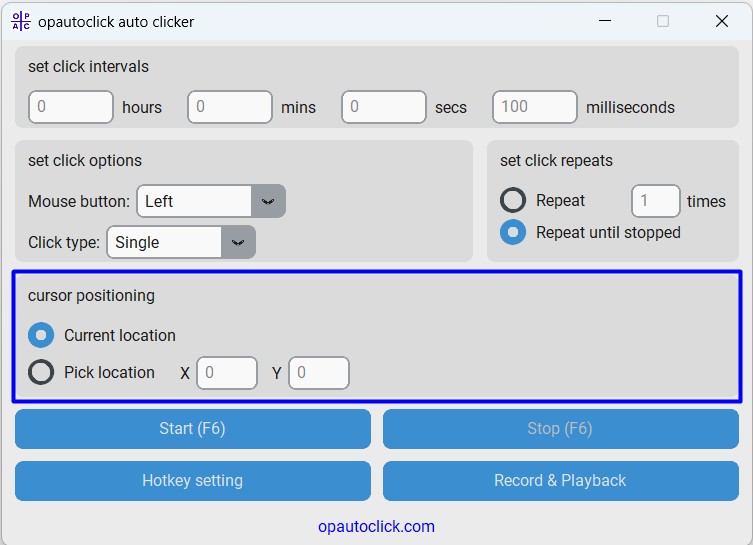The width and height of the screenshot is (753, 545).
Task: Click the 'set click repeats' heading
Action: click(556, 160)
